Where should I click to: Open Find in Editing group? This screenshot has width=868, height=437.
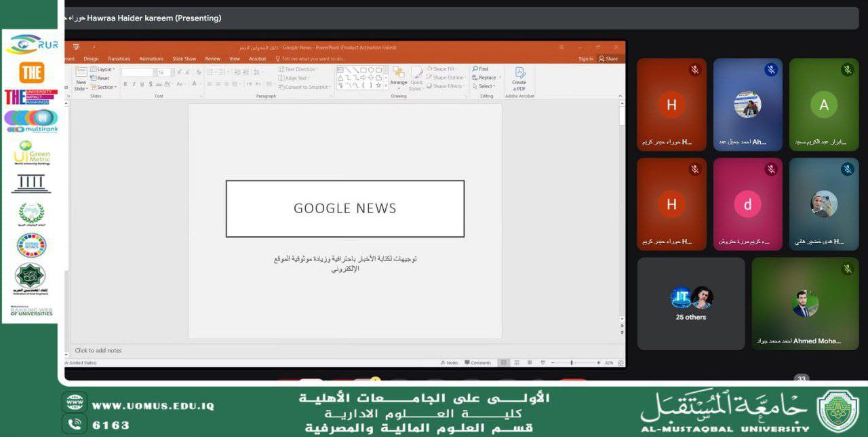pyautogui.click(x=481, y=69)
